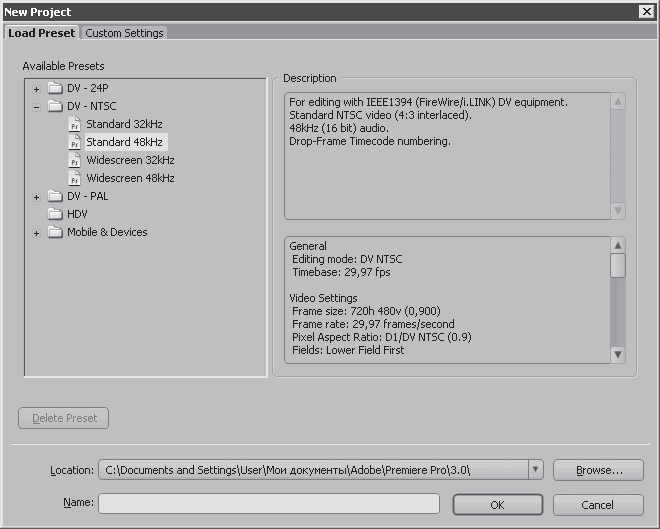
Task: Click the Mobile & Devices folder icon
Action: tap(55, 232)
